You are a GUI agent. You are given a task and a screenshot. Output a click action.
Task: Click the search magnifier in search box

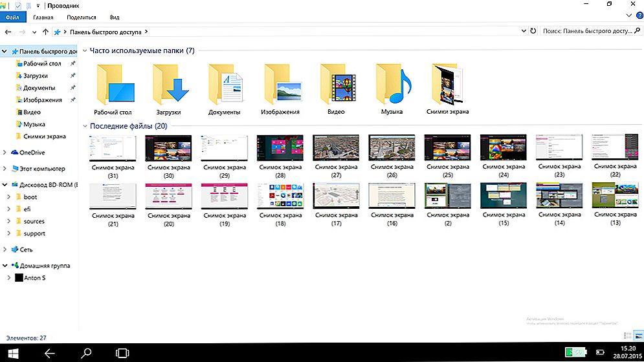[x=638, y=31]
